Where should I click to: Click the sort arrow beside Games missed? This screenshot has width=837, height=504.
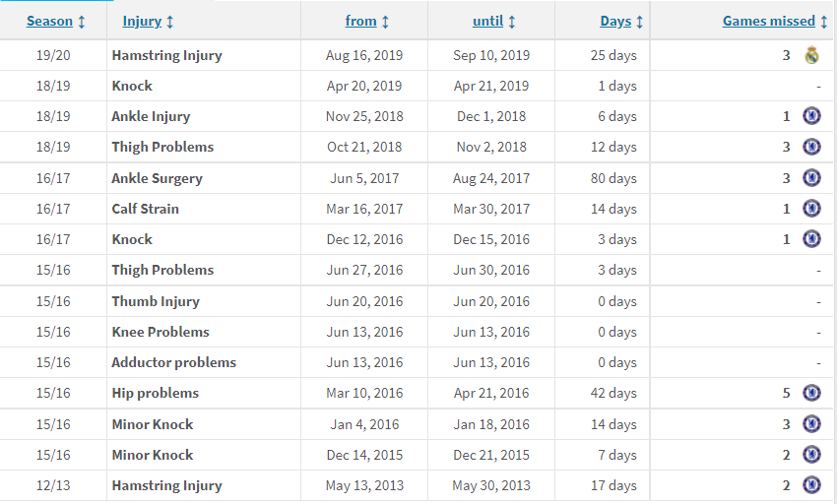coord(823,22)
